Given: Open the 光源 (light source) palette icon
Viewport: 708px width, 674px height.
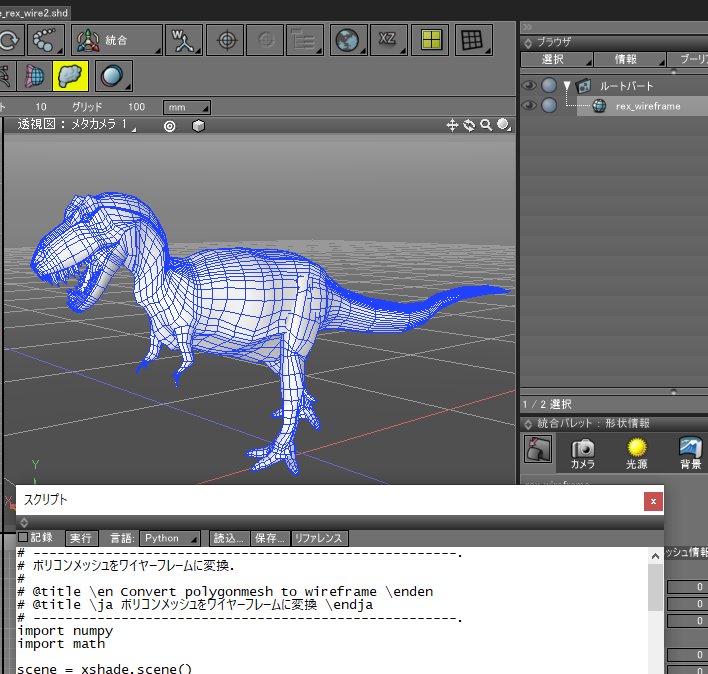Looking at the screenshot, I should pyautogui.click(x=637, y=450).
